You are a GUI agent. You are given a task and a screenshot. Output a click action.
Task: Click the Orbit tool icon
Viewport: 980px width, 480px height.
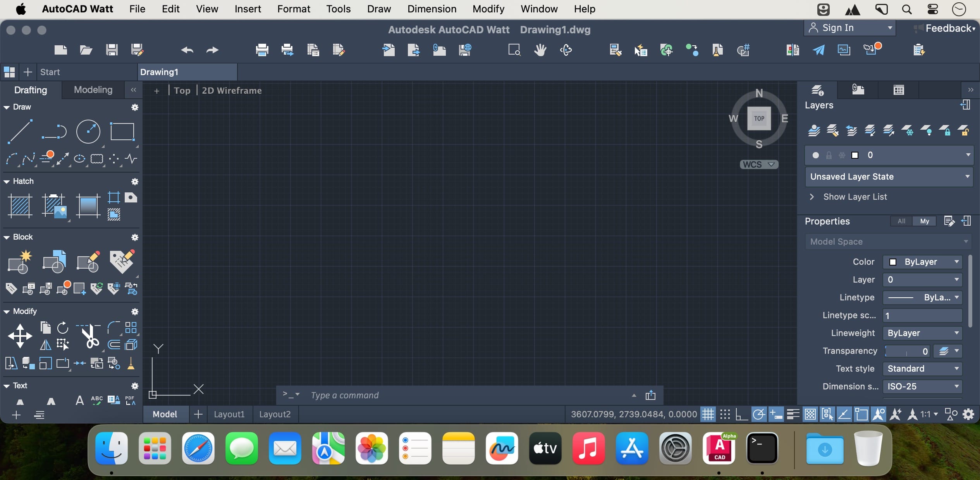[x=566, y=50]
